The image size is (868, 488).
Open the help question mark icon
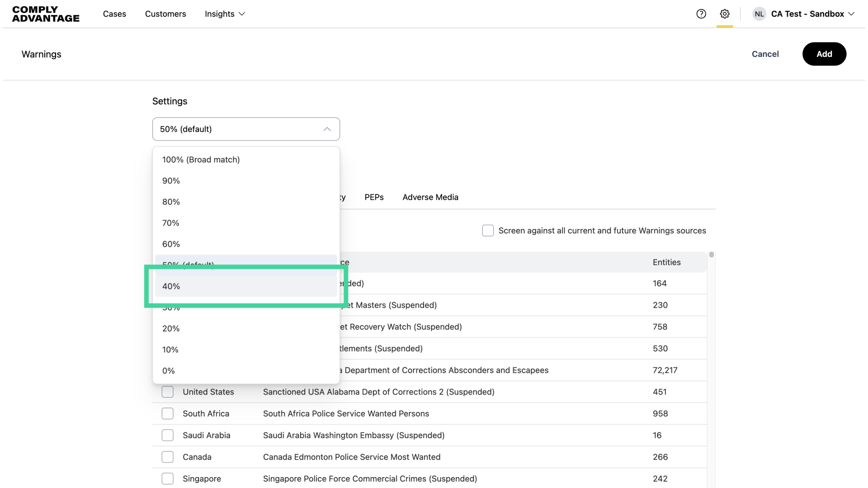701,14
